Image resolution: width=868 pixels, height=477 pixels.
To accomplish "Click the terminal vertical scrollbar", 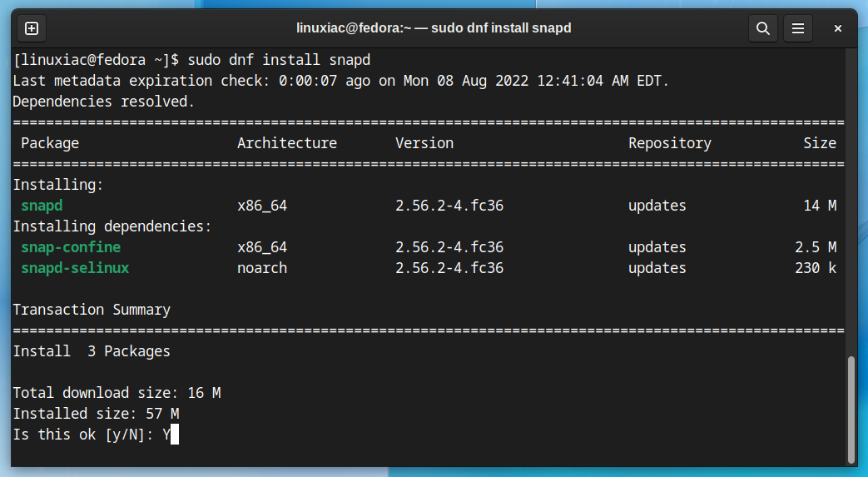I will point(851,410).
